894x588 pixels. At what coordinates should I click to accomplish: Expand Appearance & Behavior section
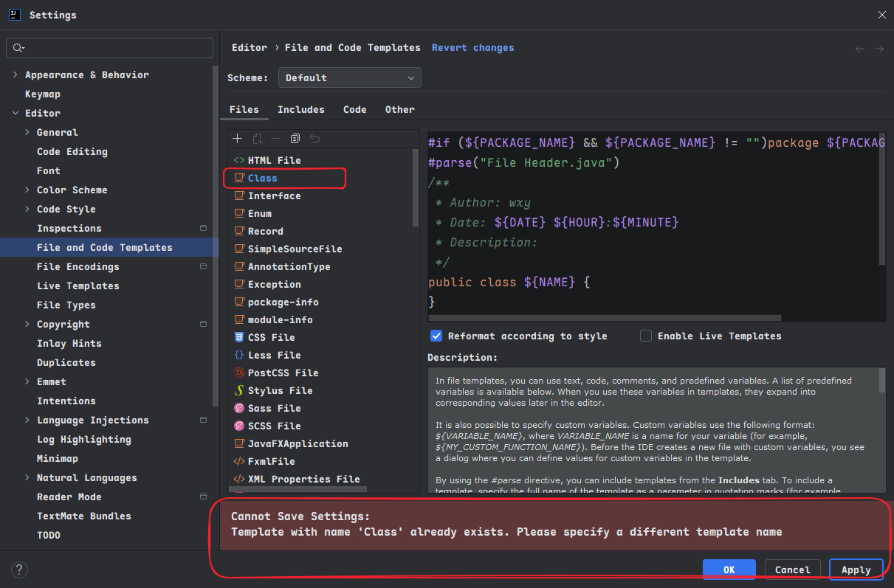[16, 75]
